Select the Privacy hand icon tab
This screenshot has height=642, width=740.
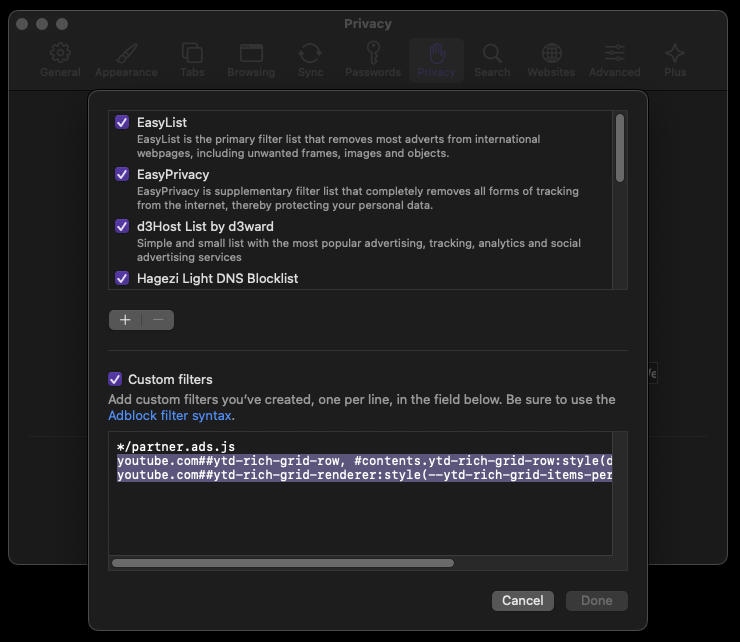click(x=436, y=60)
